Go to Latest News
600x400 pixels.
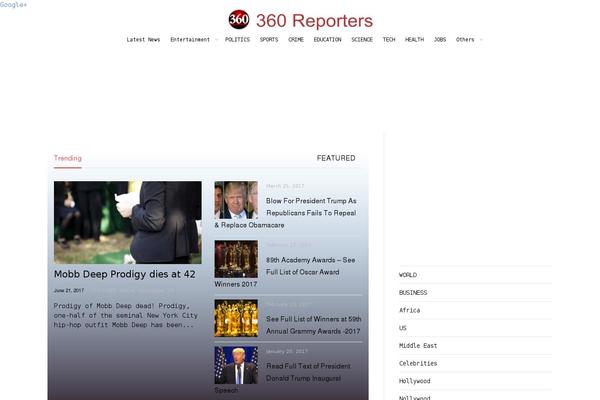click(x=143, y=39)
